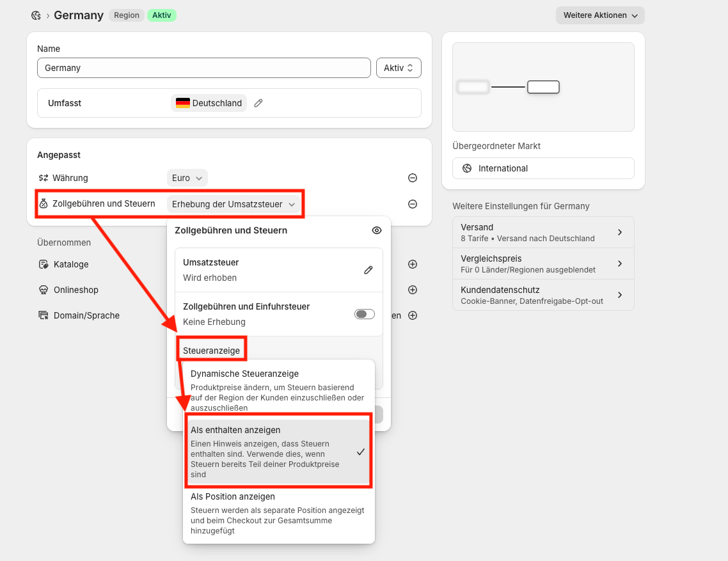The height and width of the screenshot is (561, 728).
Task: Open the Euro currency dropdown
Action: 187,178
